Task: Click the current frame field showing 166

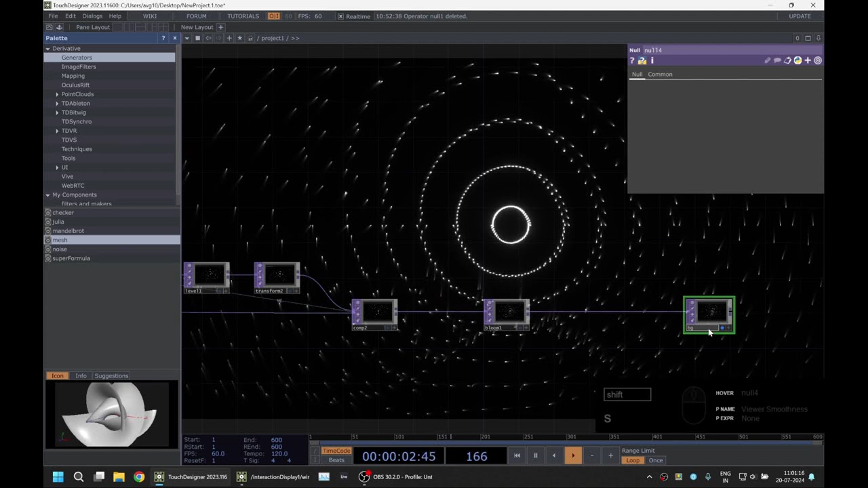Action: tap(476, 456)
